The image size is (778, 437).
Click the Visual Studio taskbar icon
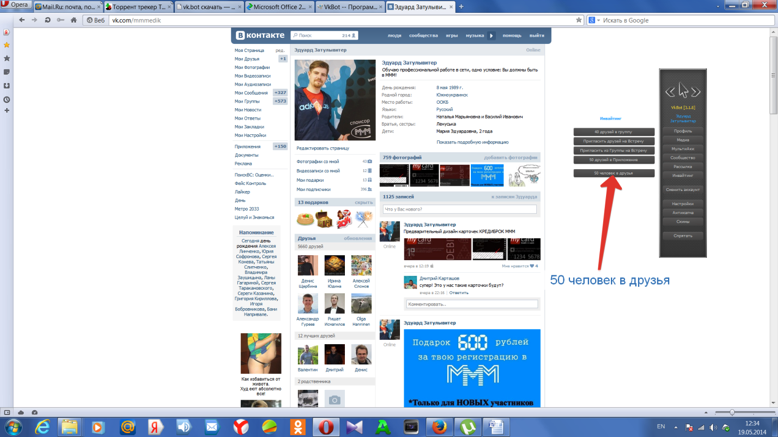point(354,427)
